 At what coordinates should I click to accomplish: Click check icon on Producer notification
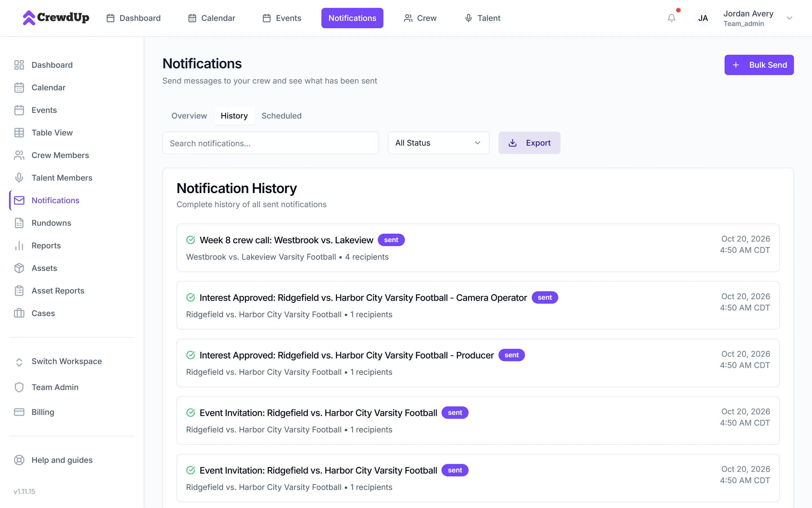point(191,355)
